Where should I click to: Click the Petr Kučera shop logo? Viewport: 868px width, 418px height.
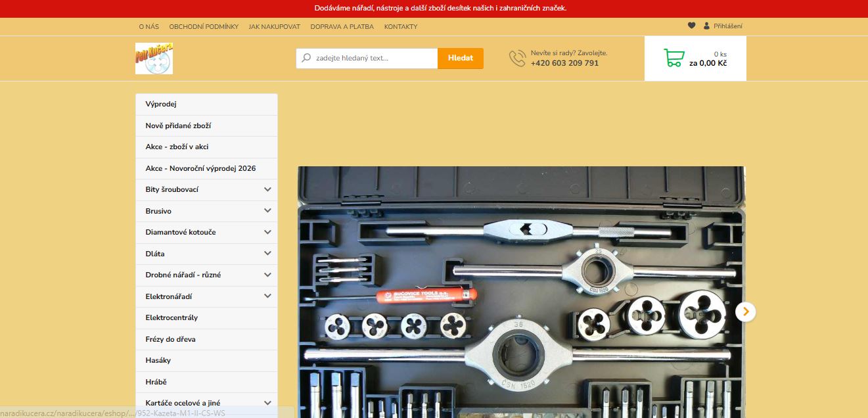(x=154, y=58)
